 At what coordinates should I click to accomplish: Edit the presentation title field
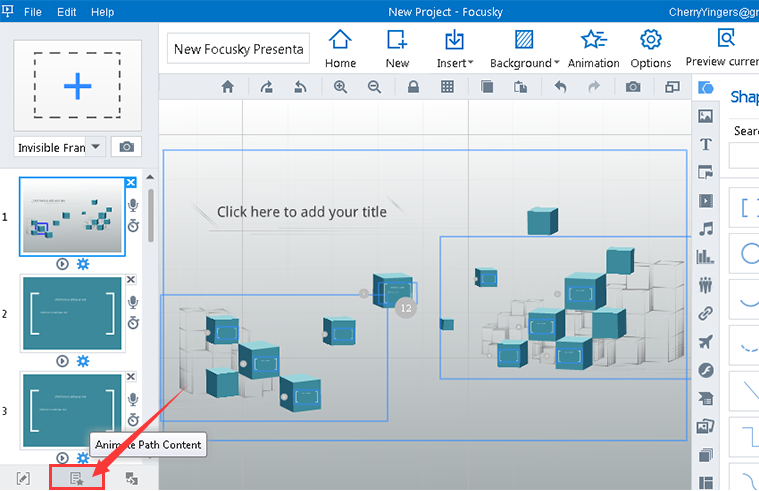coord(238,49)
